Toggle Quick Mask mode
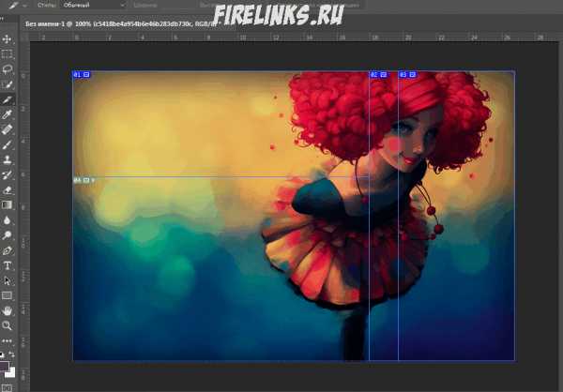Screen dimensions: 563x392 pos(7,388)
